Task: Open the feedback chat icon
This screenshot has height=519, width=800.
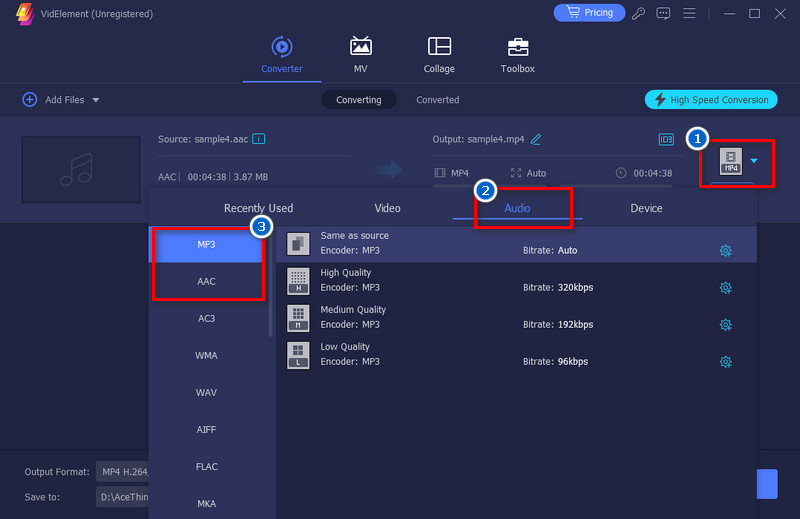Action: [x=663, y=13]
